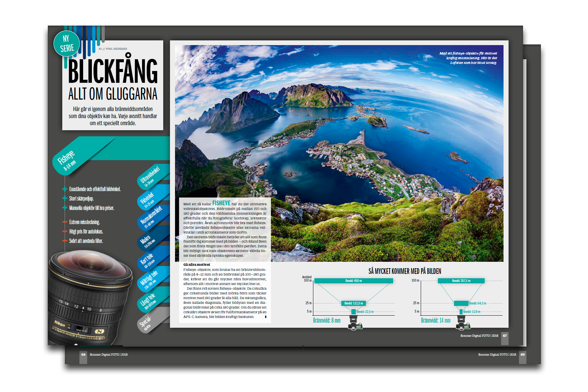Click the 'Bredd: 450 m' teal bar
Image resolution: width=588 pixels, height=392 pixels.
pyautogui.click(x=353, y=281)
